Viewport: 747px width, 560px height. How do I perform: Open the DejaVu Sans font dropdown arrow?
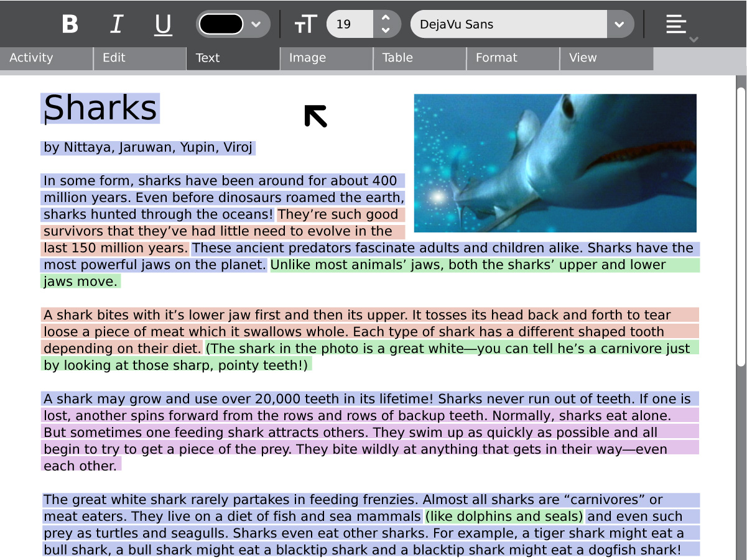(x=619, y=24)
